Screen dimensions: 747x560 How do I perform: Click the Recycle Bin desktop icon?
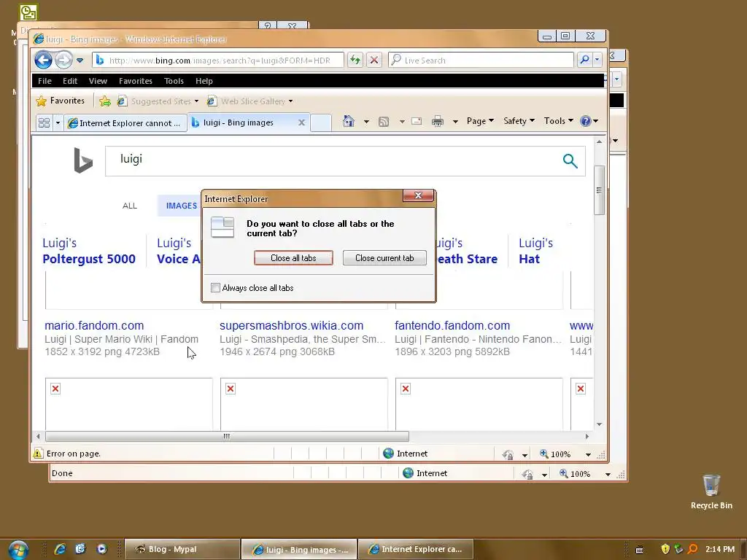[711, 492]
